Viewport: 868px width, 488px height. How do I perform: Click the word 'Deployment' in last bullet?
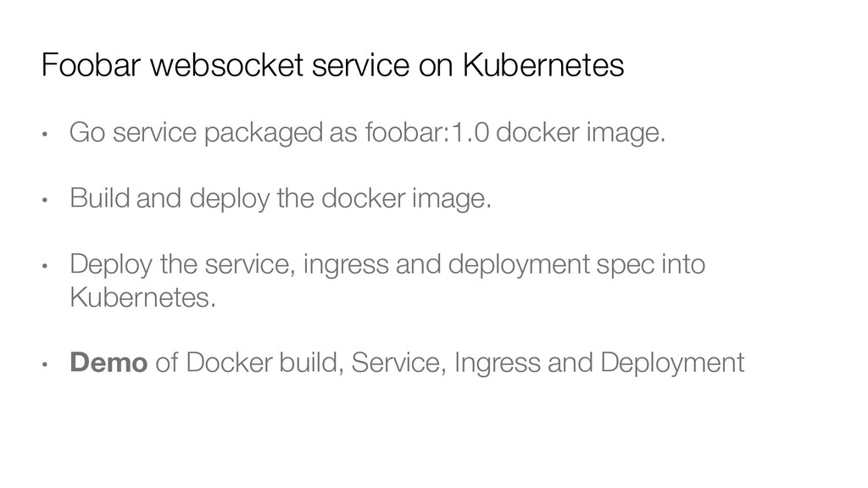pos(672,363)
